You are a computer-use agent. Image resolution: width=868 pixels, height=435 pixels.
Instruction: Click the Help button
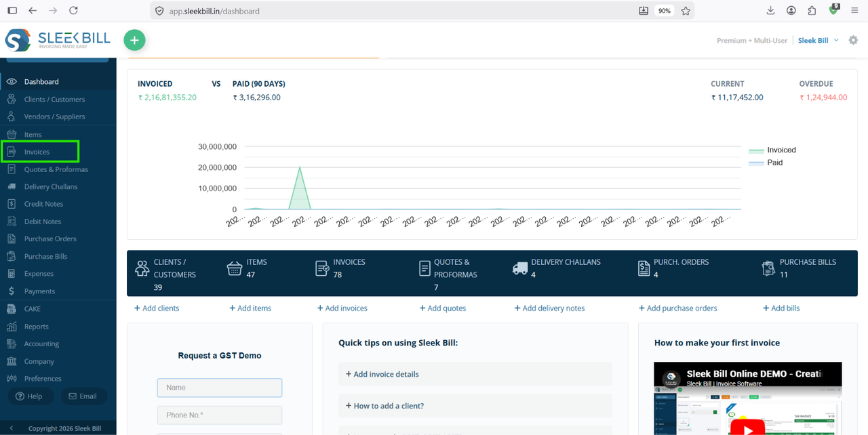[29, 396]
